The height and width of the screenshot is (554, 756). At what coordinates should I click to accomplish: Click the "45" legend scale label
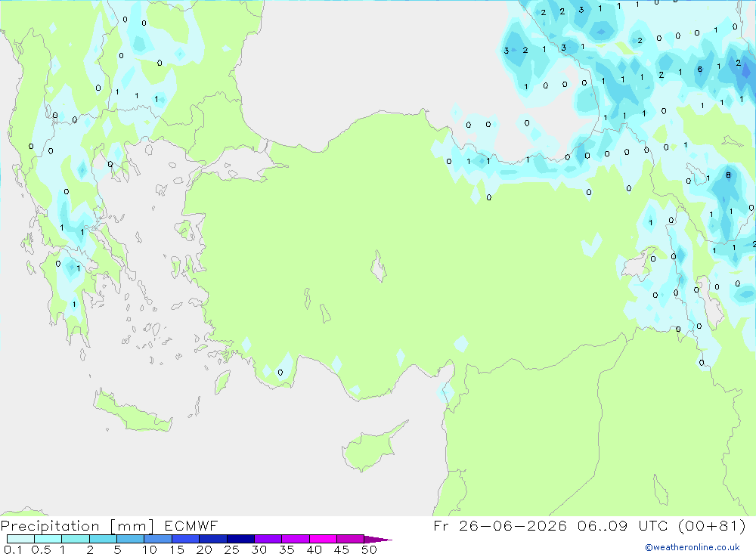pos(342,549)
